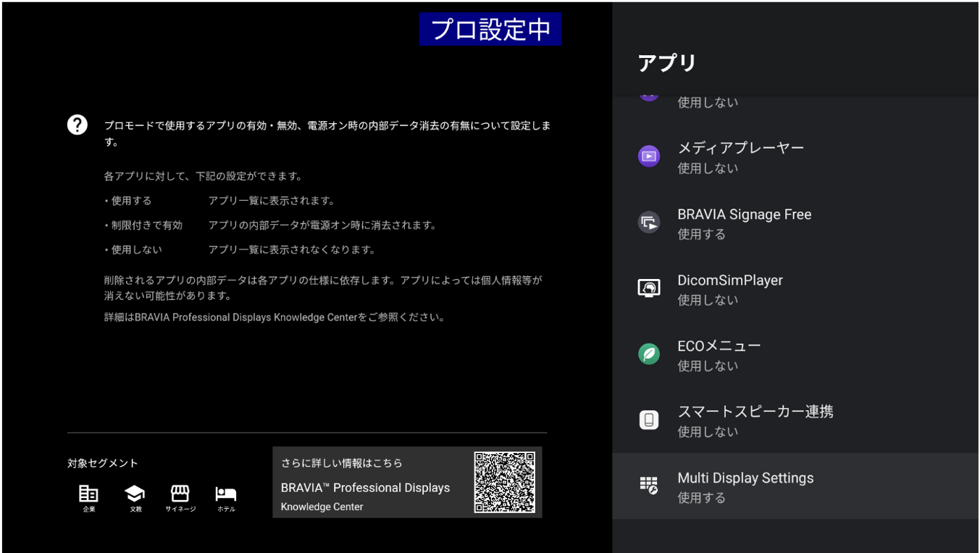980x553 pixels.
Task: Open the メディアプレーヤー list entry
Action: [x=740, y=149]
